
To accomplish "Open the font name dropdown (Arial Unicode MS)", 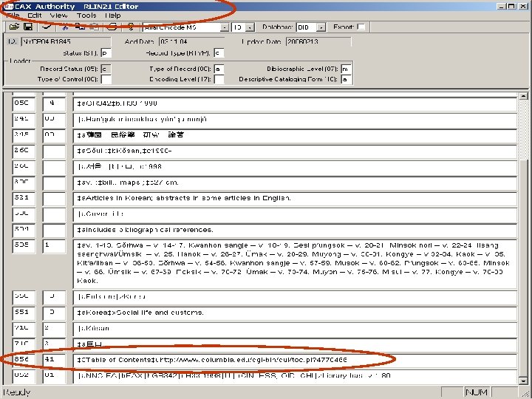I will pos(225,27).
